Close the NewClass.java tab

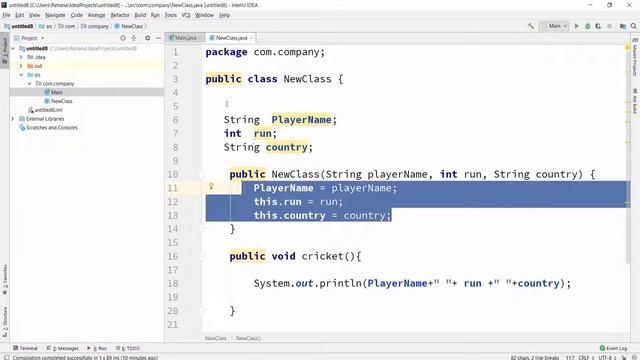pyautogui.click(x=251, y=38)
